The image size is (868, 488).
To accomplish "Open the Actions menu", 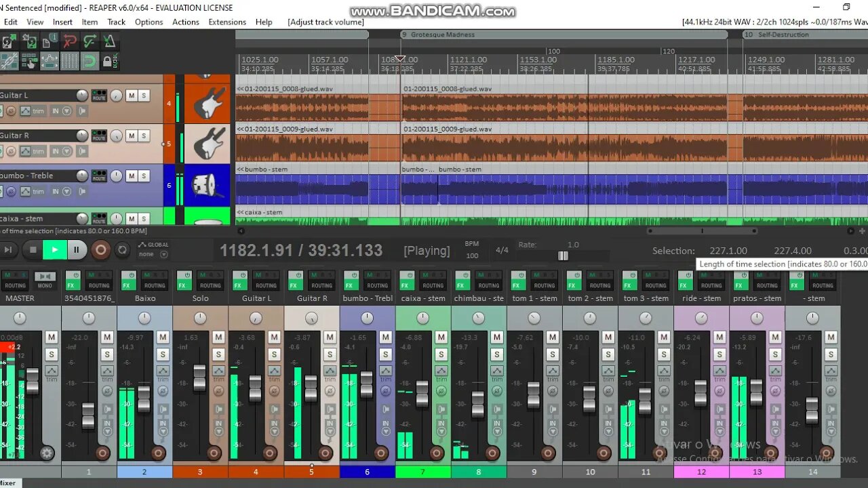I will pos(185,22).
